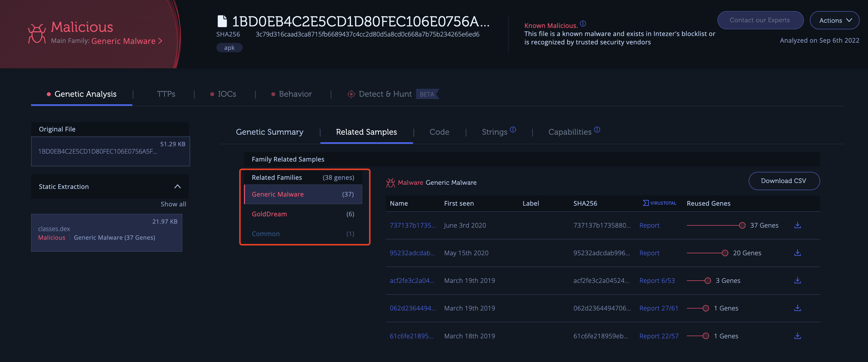Open the Actions dropdown
This screenshot has height=362, width=868.
[x=834, y=20]
